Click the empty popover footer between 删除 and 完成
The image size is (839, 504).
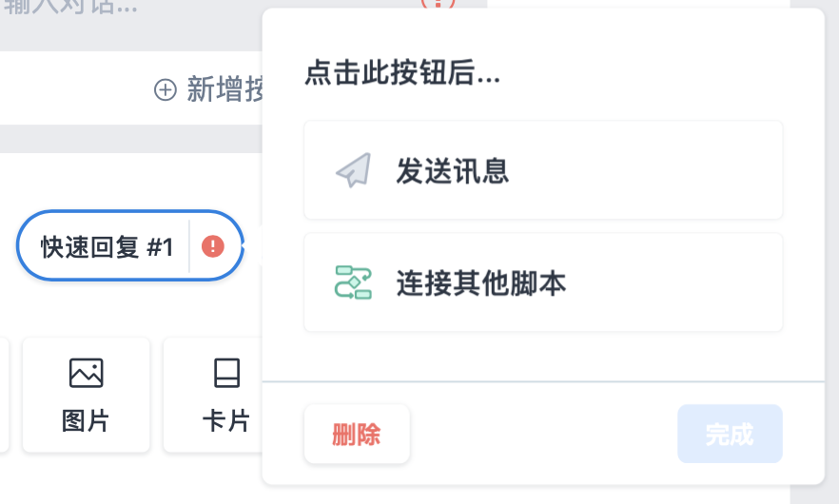[544, 434]
